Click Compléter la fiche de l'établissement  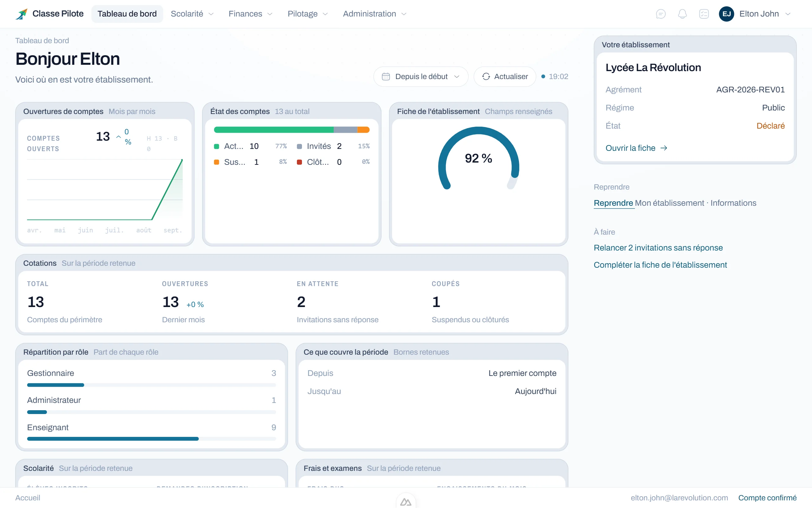660,265
